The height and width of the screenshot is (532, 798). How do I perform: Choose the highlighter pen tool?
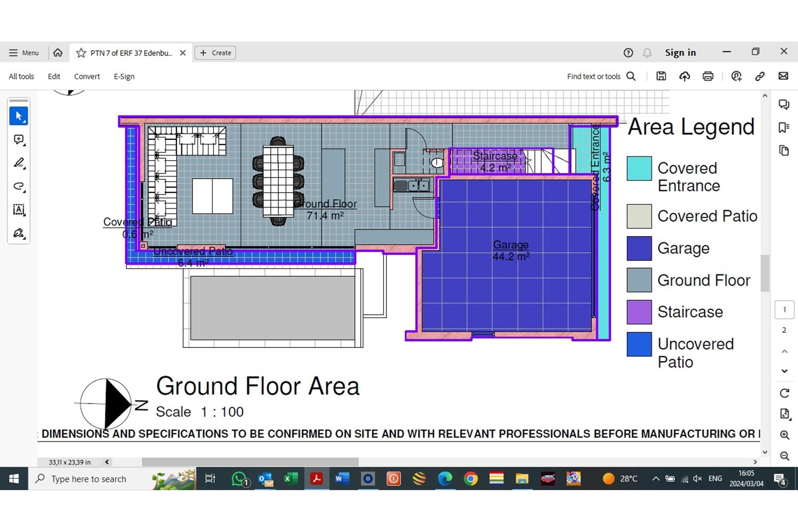click(x=18, y=163)
